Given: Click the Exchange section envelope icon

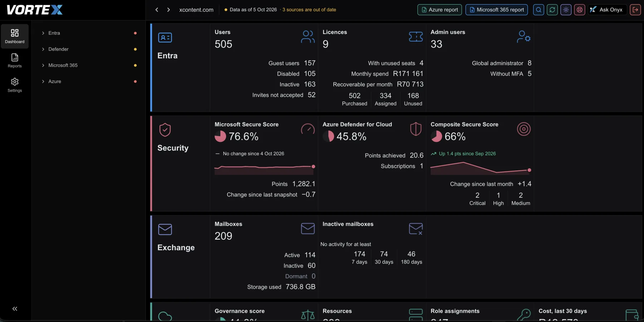Looking at the screenshot, I should [165, 230].
